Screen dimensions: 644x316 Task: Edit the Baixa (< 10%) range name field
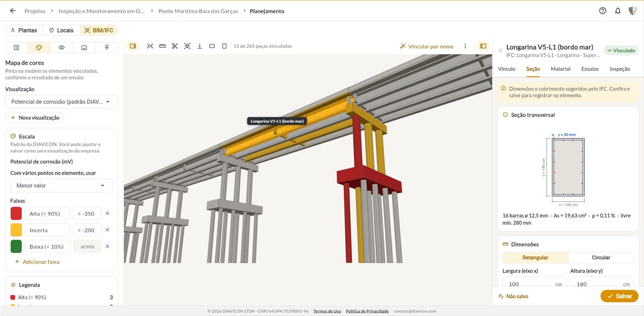(x=47, y=246)
